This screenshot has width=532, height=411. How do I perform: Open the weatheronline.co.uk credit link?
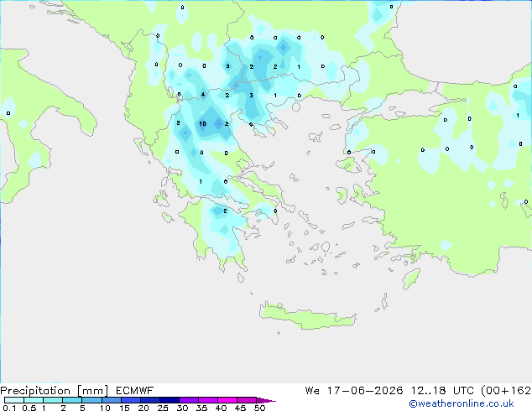tap(462, 403)
